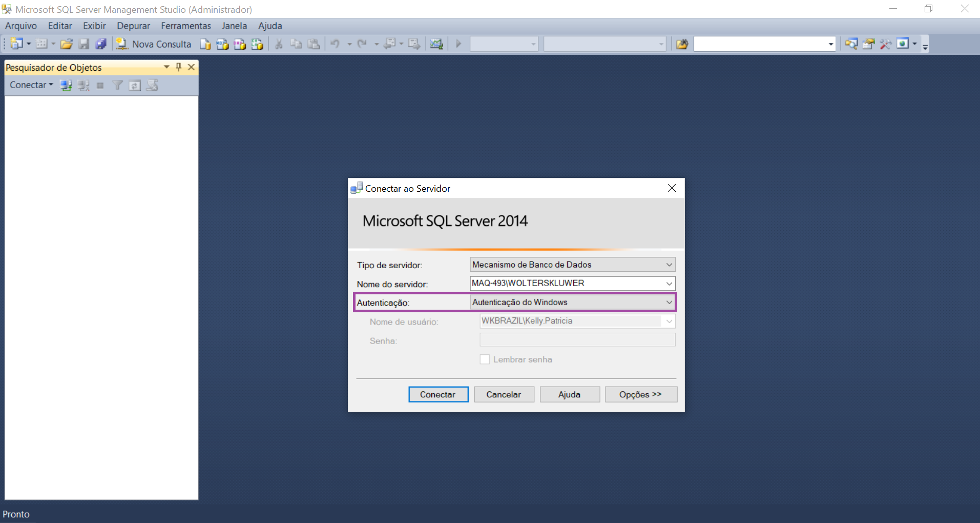Pin the Pesquisador de Objetos panel
Screen dimensions: 980x523
tap(178, 67)
